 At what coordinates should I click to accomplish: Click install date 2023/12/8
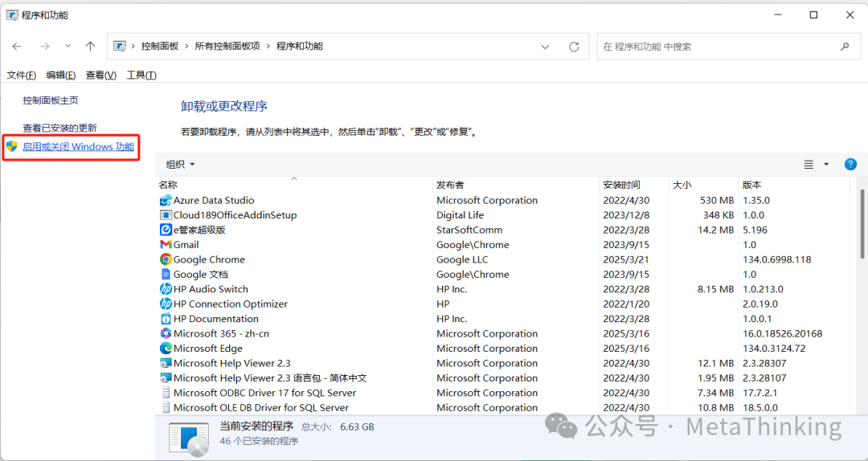pos(627,215)
